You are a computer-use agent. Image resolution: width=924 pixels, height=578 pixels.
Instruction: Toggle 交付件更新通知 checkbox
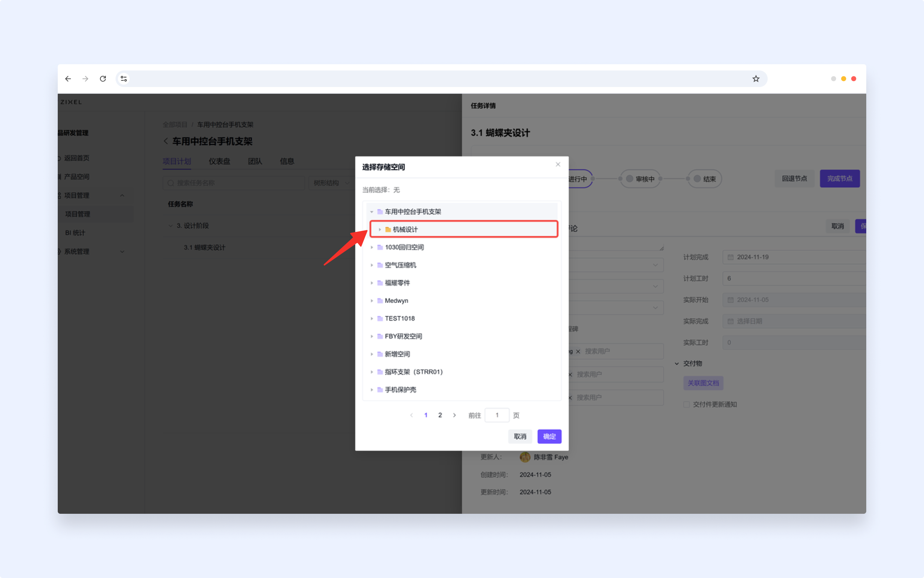coord(687,405)
